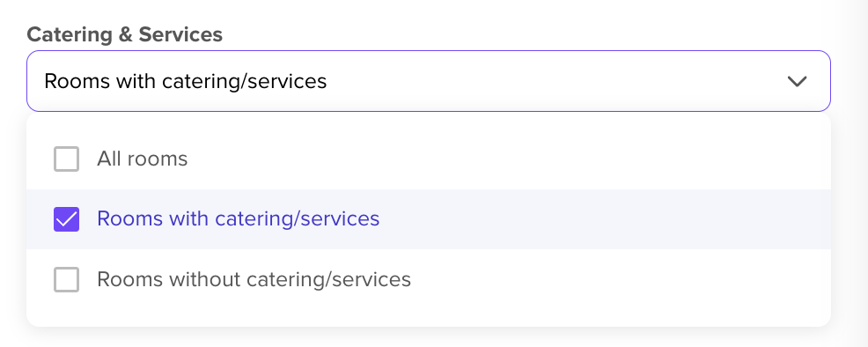
Task: Check the Rooms without catering/services box
Action: click(x=66, y=279)
